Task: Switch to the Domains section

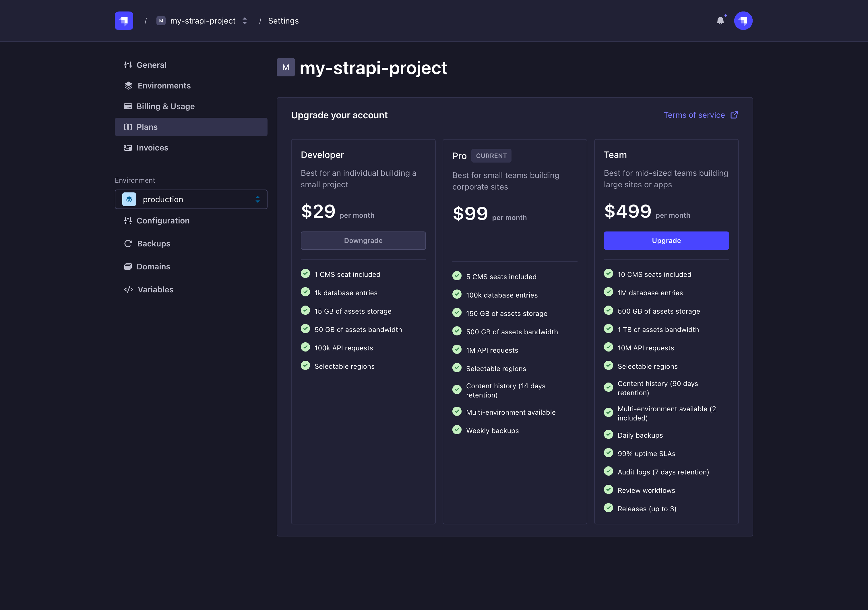Action: coord(153,266)
